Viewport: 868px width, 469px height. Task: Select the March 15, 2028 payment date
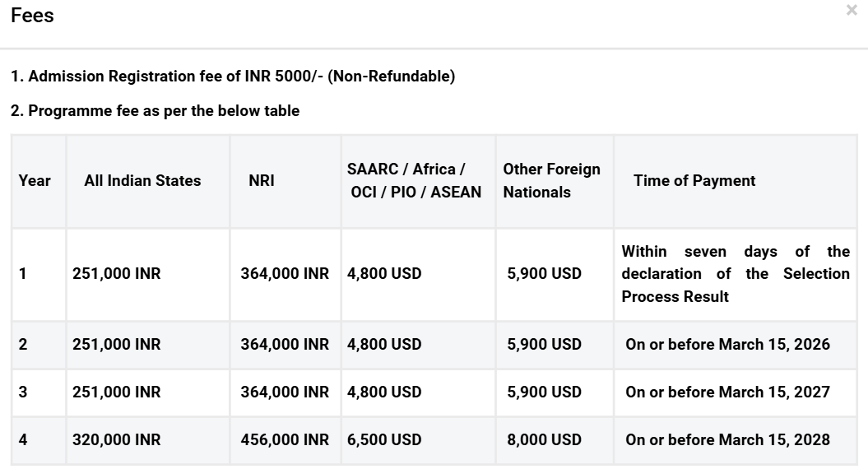(x=727, y=440)
